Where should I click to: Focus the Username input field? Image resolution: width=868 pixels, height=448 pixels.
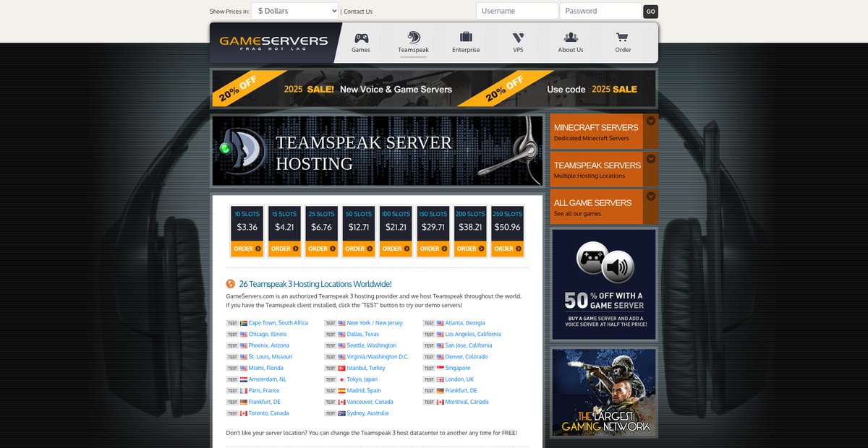[x=517, y=11]
